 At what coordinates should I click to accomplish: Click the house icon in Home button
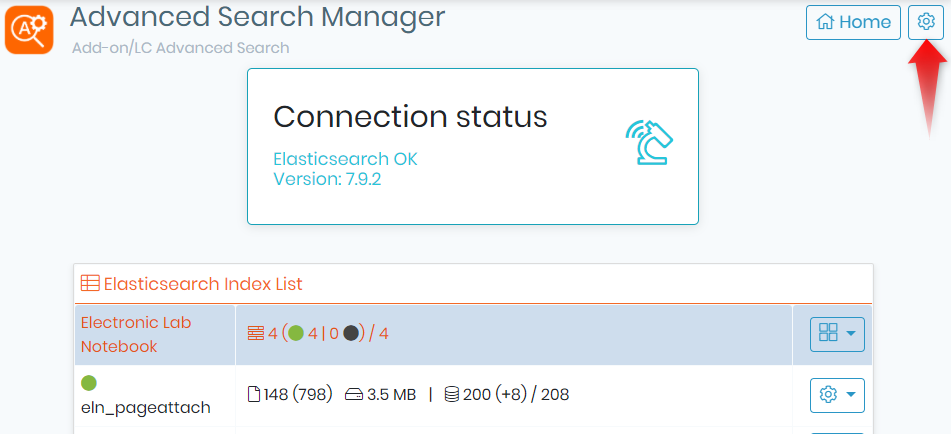point(825,22)
